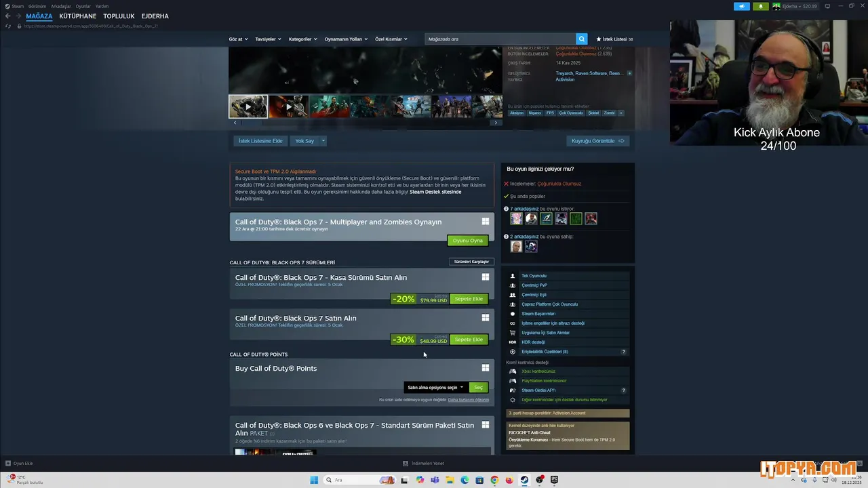Click the Steam announcements megaphone icon
868x488 pixels.
(741, 6)
